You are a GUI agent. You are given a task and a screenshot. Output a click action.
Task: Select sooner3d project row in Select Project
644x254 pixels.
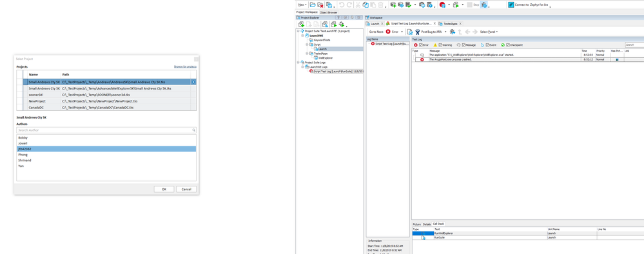(x=106, y=95)
